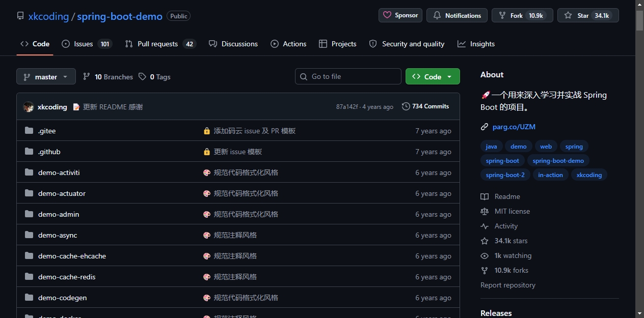
Task: Select the web topic tag
Action: click(x=546, y=147)
